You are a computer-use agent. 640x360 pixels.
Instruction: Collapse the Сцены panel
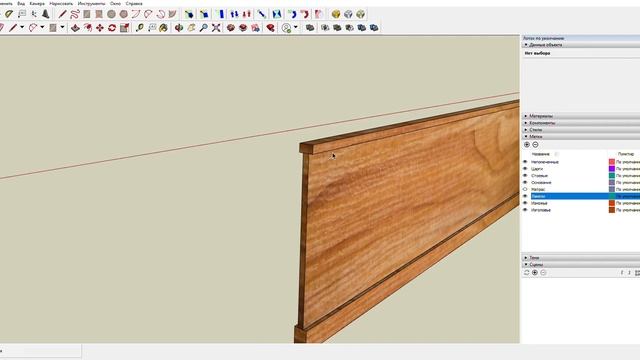(x=581, y=265)
